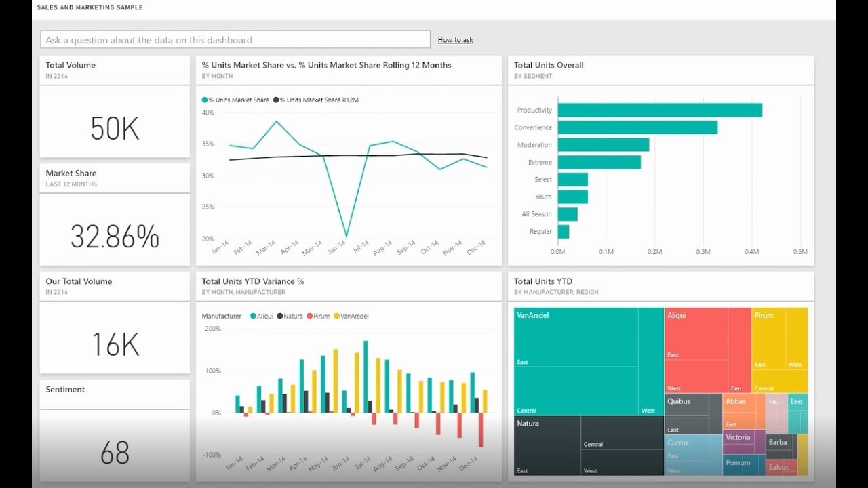Click the Q&A question input box
Image resolution: width=868 pixels, height=488 pixels.
235,40
